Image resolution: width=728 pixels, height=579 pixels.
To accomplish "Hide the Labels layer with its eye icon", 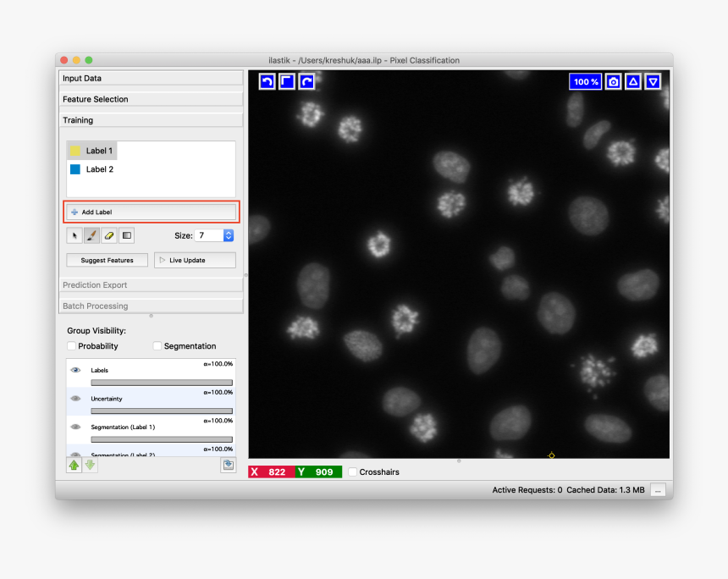I will [x=75, y=370].
